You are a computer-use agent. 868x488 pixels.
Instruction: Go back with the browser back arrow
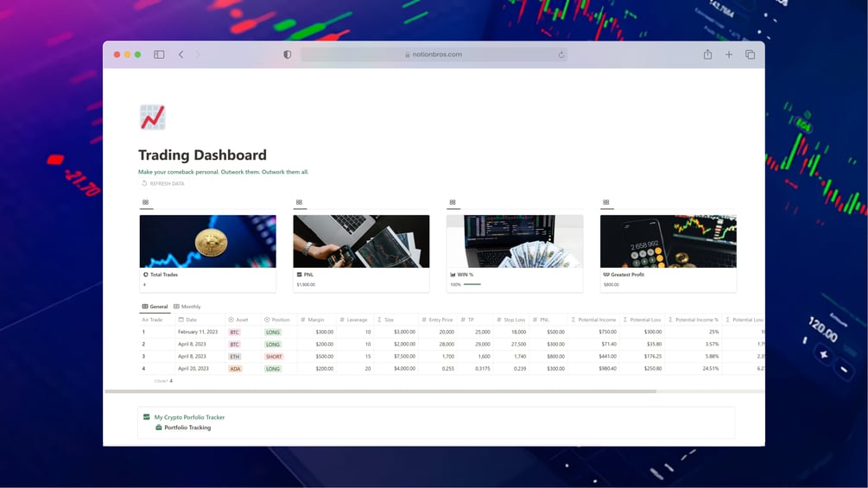pyautogui.click(x=181, y=54)
